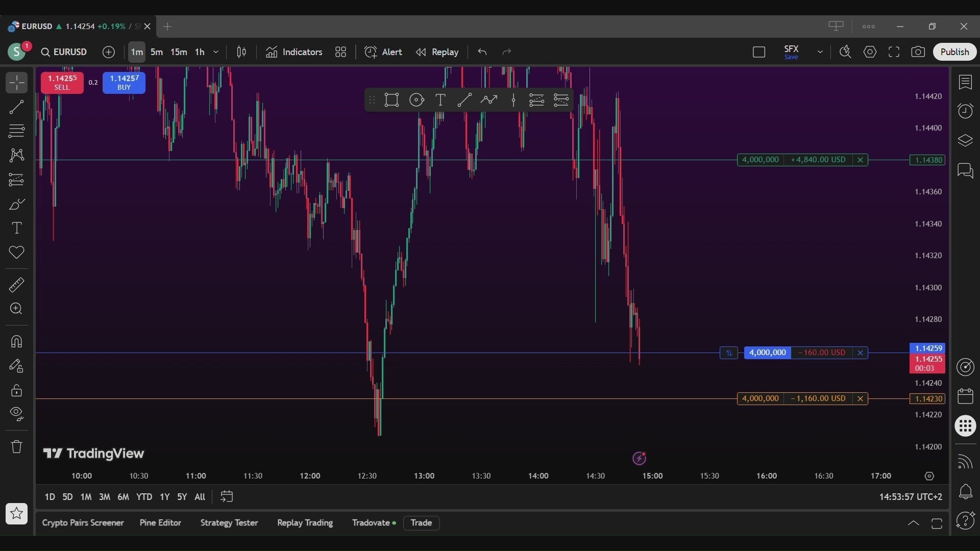The width and height of the screenshot is (980, 551).
Task: Open the favorites star toolbar button
Action: [16, 514]
